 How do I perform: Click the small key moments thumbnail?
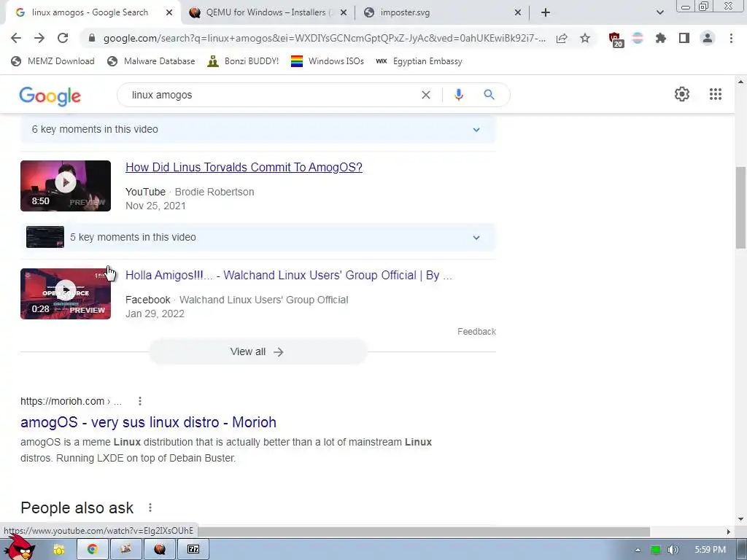click(44, 237)
